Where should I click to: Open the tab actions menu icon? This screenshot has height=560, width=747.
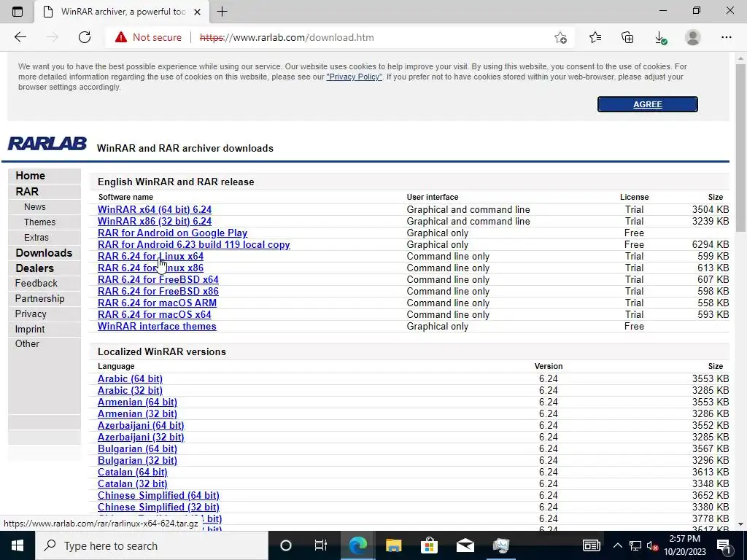[x=18, y=12]
